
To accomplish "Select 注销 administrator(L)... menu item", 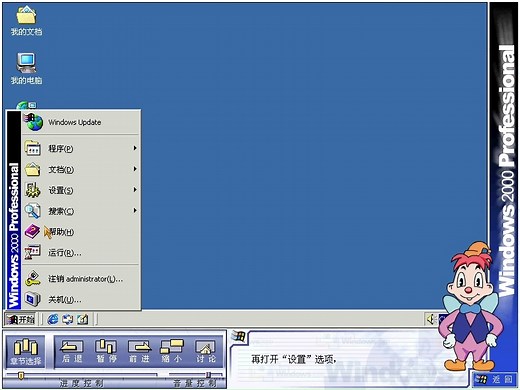I will (81, 279).
